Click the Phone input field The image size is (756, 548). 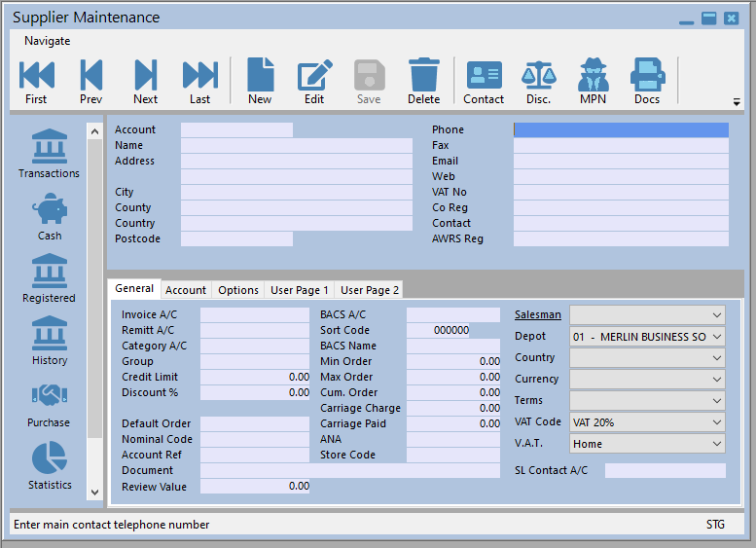[621, 129]
